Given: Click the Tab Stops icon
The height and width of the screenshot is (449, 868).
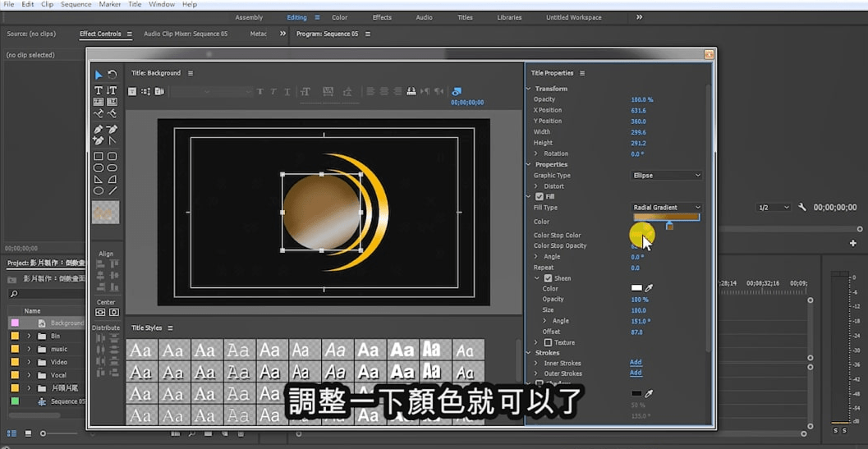Looking at the screenshot, I should pos(411,92).
